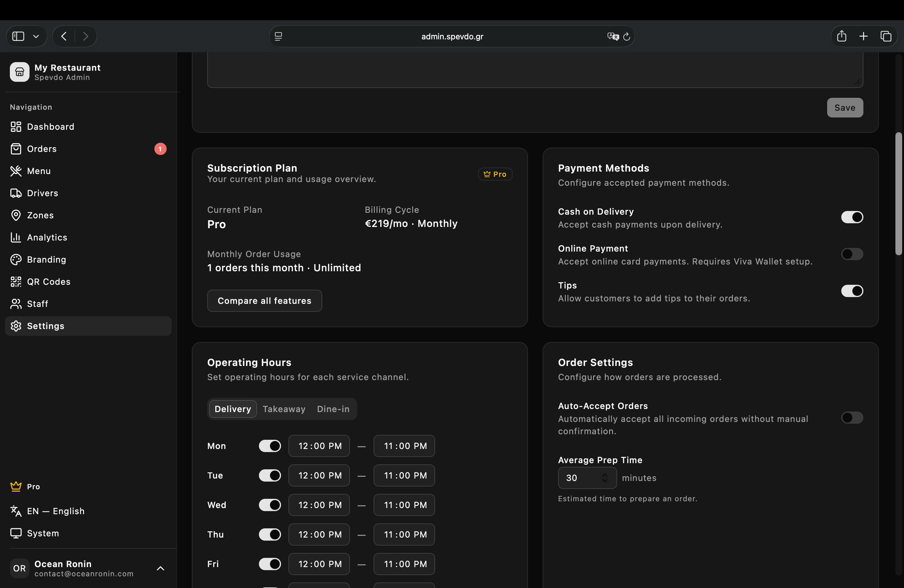
Task: Expand the Ocean Ronin account menu
Action: [160, 568]
